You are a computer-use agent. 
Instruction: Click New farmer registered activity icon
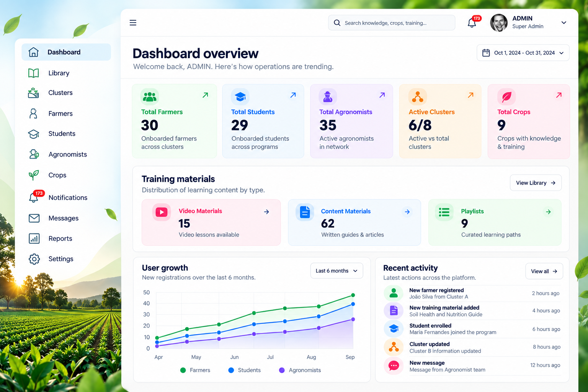click(x=394, y=293)
